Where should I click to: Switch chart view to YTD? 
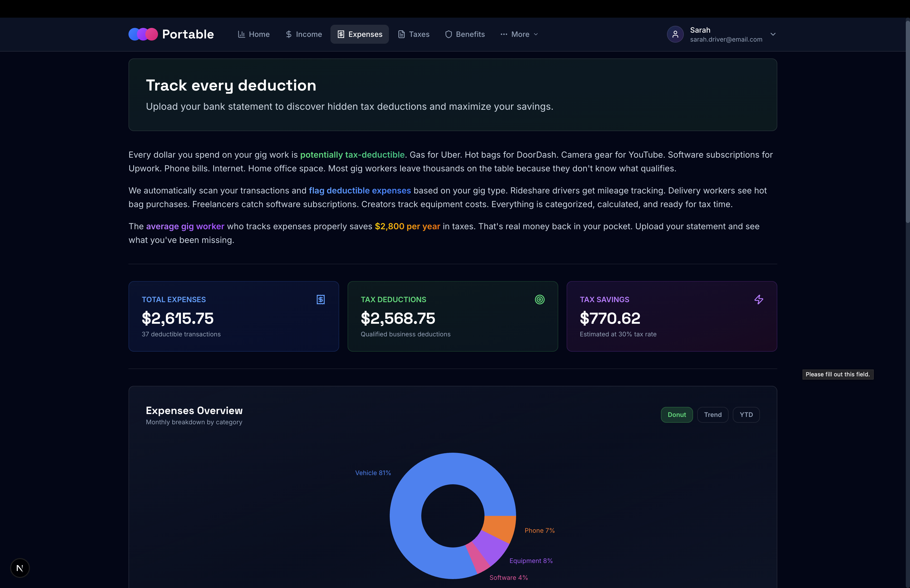pos(746,415)
